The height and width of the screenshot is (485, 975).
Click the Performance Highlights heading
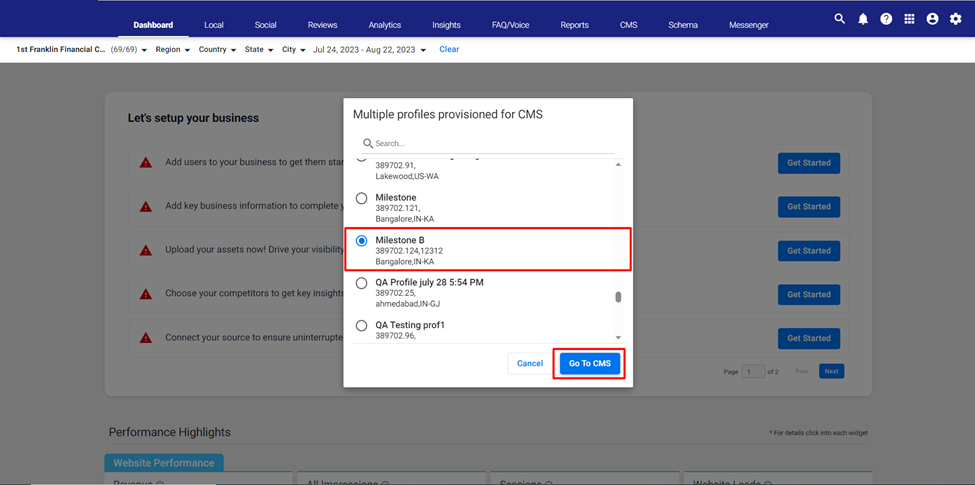coord(170,432)
